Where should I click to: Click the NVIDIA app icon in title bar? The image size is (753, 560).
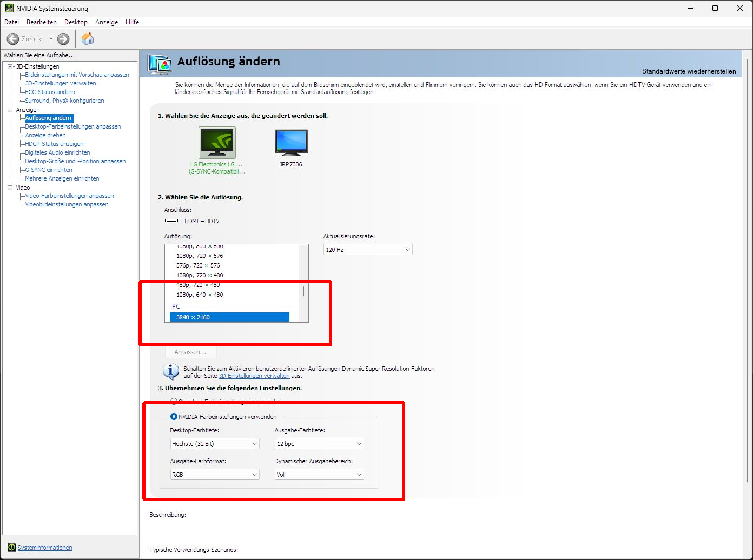pos(9,8)
